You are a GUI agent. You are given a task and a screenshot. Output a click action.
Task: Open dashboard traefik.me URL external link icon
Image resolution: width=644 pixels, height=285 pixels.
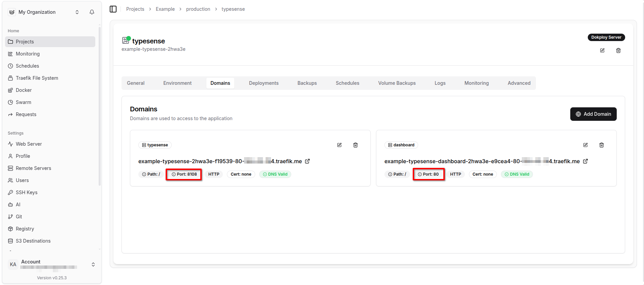585,161
